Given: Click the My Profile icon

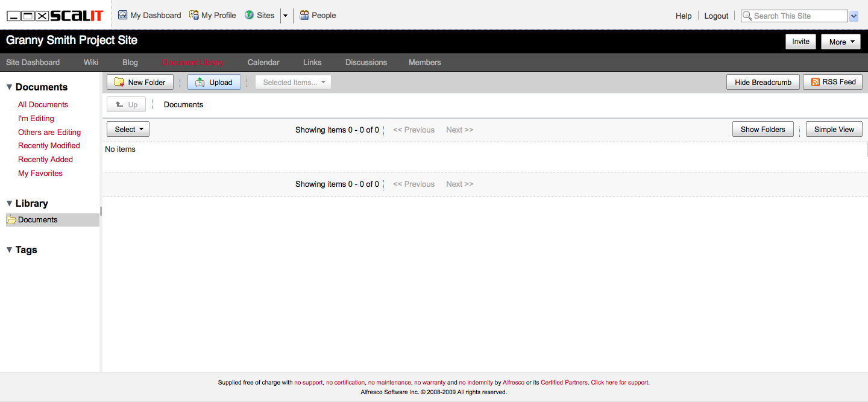Looking at the screenshot, I should tap(194, 15).
